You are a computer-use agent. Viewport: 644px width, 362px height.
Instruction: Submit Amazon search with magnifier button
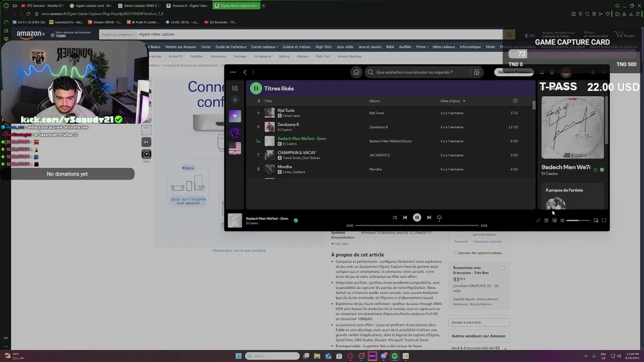[509, 34]
